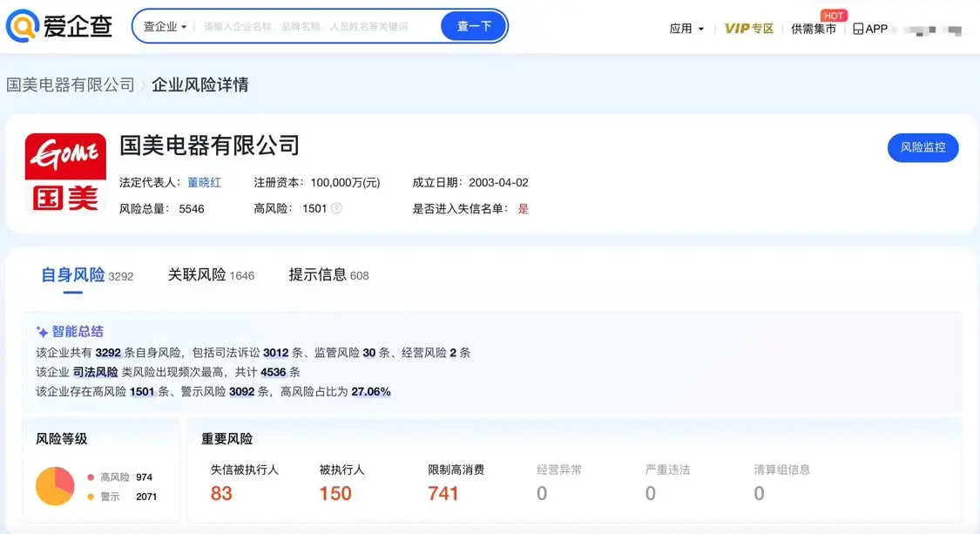The height and width of the screenshot is (534, 980).
Task: Click the 风险监控 button
Action: [x=923, y=147]
